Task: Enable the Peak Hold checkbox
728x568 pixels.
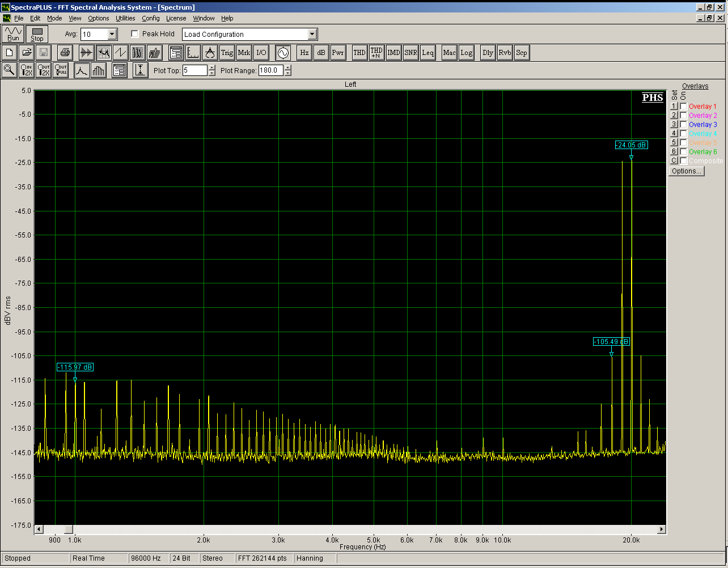Action: 135,34
